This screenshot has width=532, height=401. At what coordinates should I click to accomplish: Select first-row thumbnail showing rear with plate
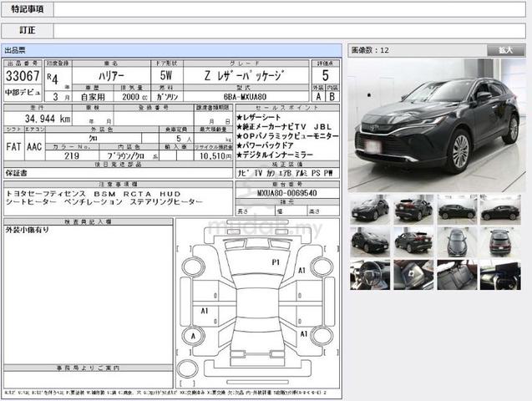[413, 210]
